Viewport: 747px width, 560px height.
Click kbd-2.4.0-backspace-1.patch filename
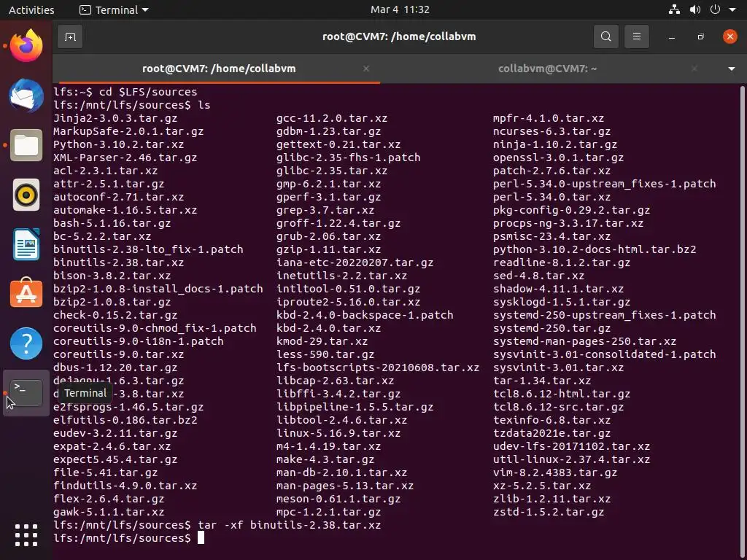point(365,315)
